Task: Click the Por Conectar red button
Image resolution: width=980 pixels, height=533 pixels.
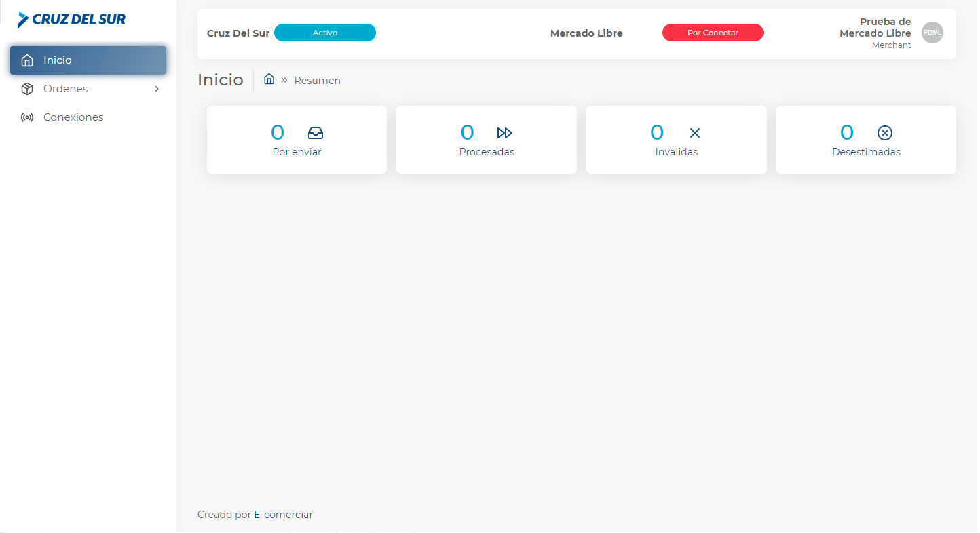Action: (x=713, y=33)
